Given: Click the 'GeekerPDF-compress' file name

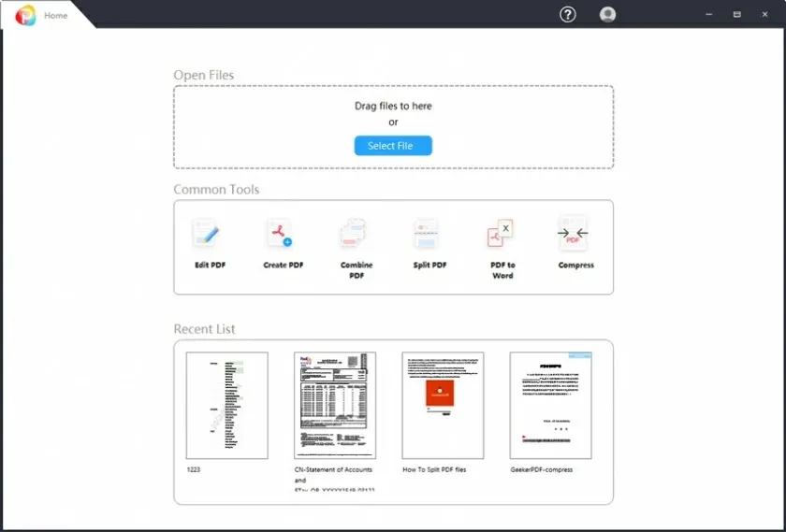Looking at the screenshot, I should tap(542, 469).
